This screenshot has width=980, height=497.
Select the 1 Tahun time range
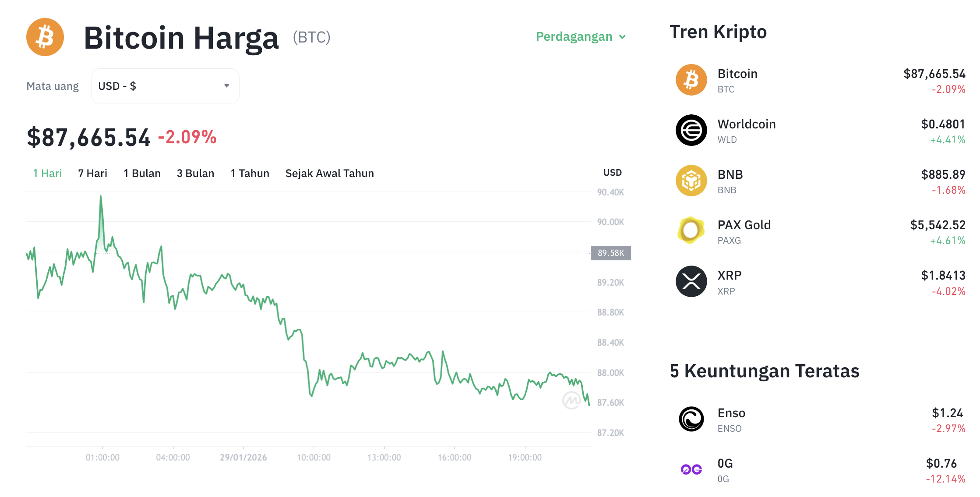pos(250,173)
